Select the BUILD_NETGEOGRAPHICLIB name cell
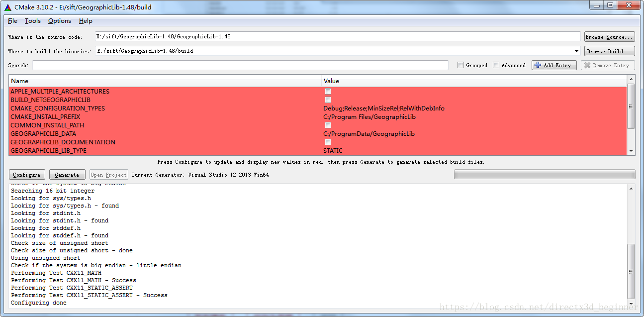 coord(50,100)
